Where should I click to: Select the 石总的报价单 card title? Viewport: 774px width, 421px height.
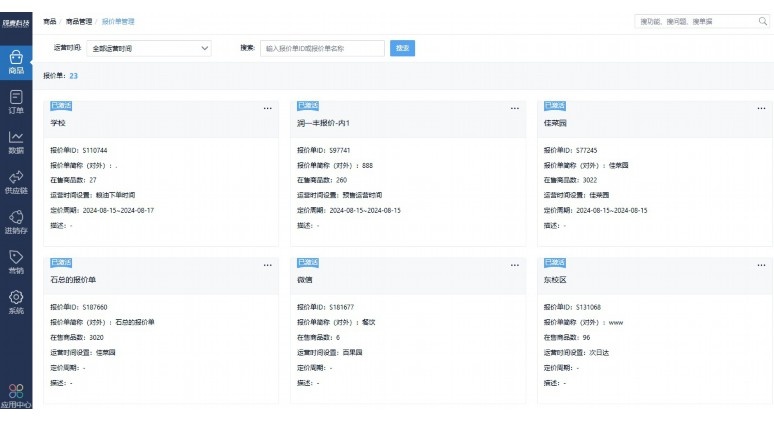(x=73, y=279)
